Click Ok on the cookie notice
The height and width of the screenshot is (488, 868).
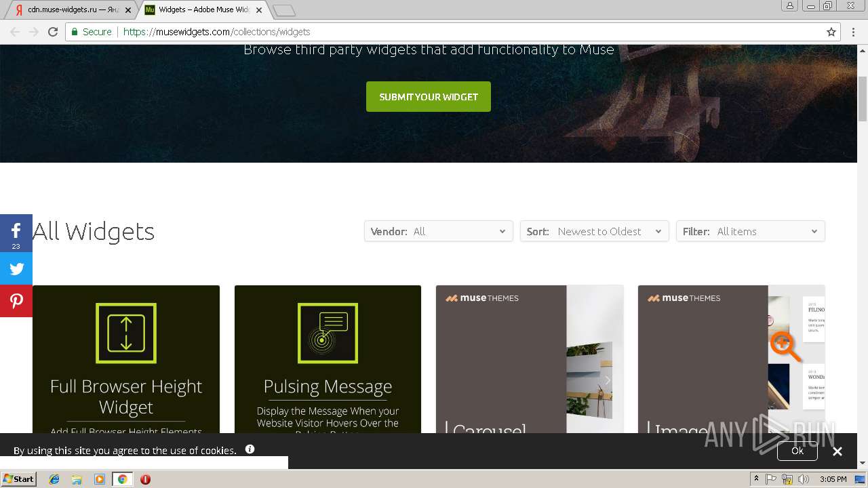797,450
